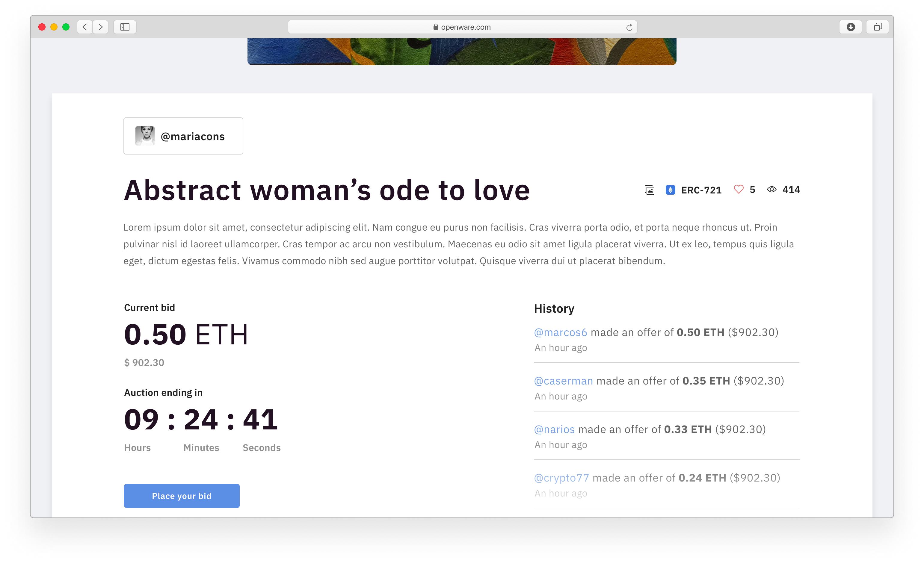Show the tab overview icon
Image resolution: width=924 pixels, height=563 pixels.
878,27
